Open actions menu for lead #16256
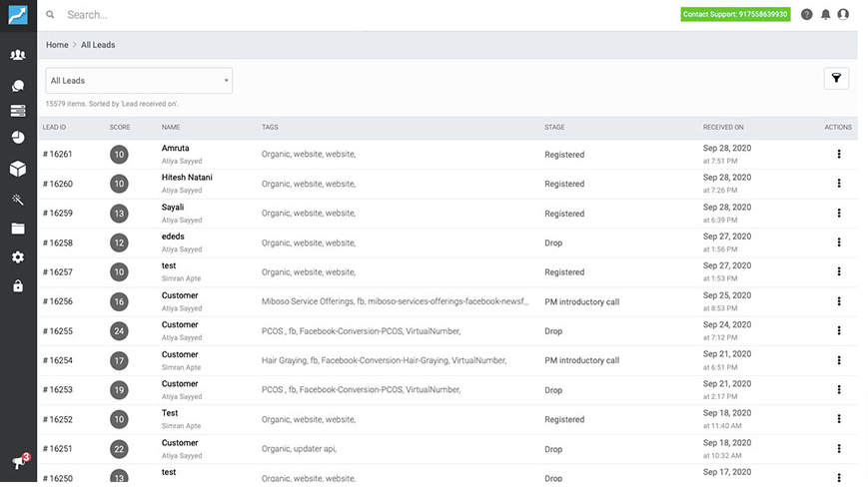868x499 pixels. tap(839, 301)
